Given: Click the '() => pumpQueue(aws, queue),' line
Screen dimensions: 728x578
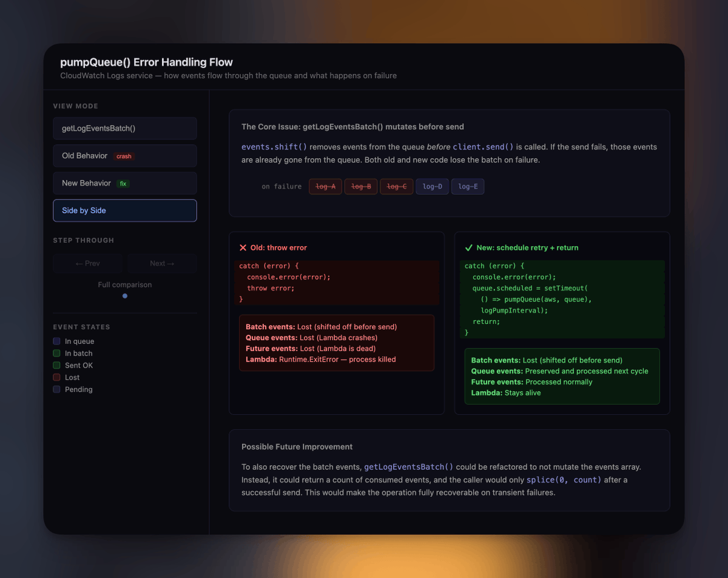Looking at the screenshot, I should point(536,299).
